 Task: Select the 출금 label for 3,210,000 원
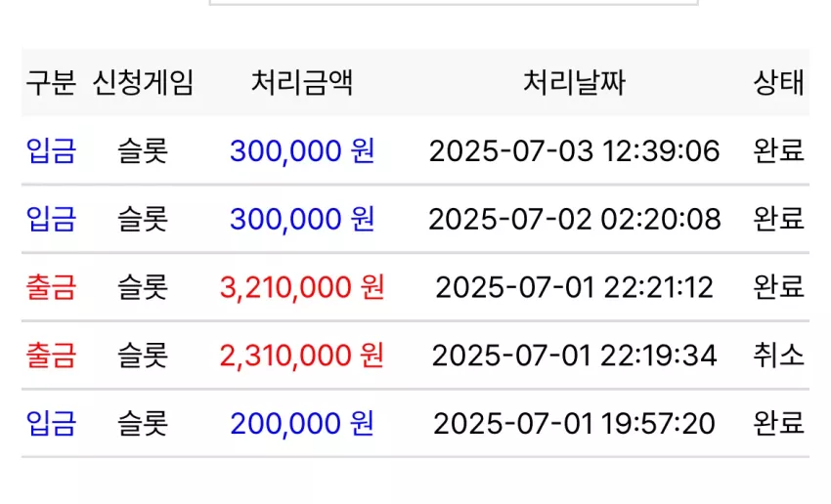coord(51,287)
